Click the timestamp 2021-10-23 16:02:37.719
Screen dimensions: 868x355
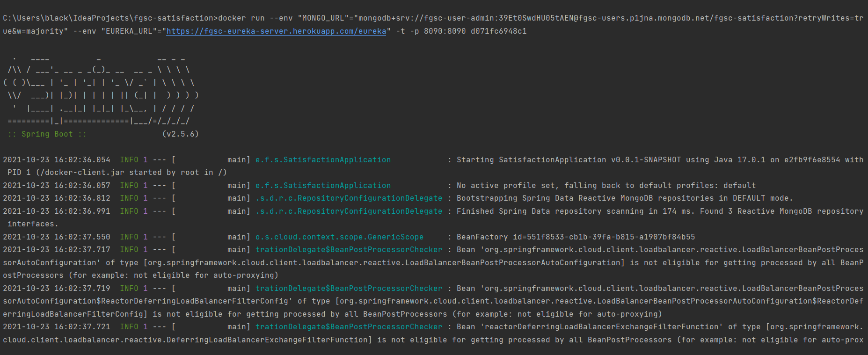57,289
